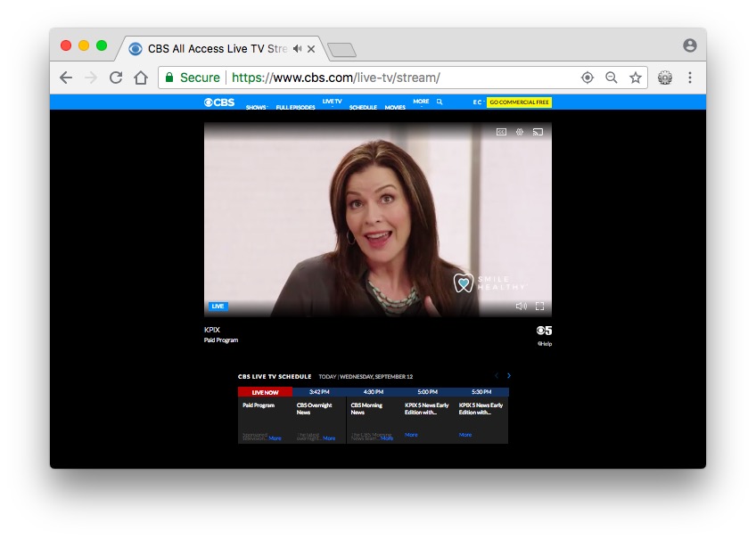Screen dimensions: 756x540
Task: Click the GO COMMERCIAL FREE button
Action: pos(519,102)
